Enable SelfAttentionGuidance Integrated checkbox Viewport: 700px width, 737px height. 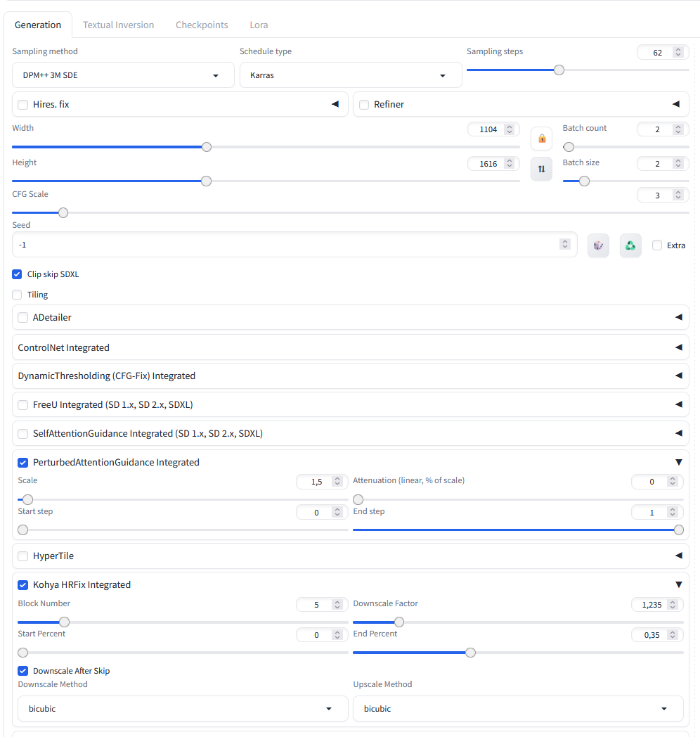(x=23, y=433)
